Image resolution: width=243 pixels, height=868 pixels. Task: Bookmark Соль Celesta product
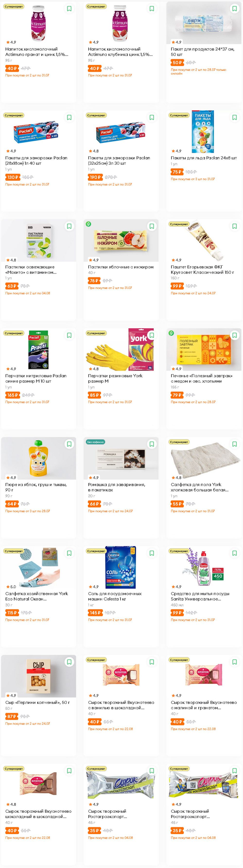[152, 553]
